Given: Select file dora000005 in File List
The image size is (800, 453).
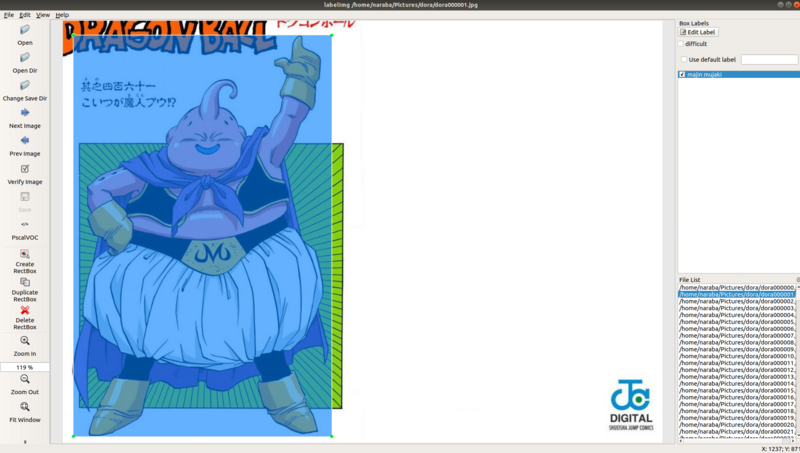Looking at the screenshot, I should click(x=737, y=322).
